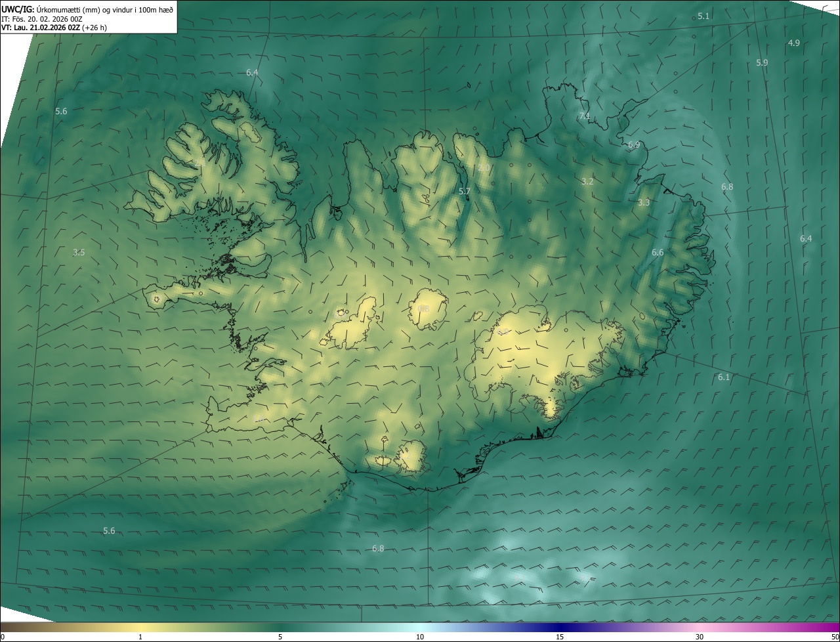This screenshot has width=840, height=642.
Task: Click the 0.8 value label on the central glacier
Action: point(423,309)
